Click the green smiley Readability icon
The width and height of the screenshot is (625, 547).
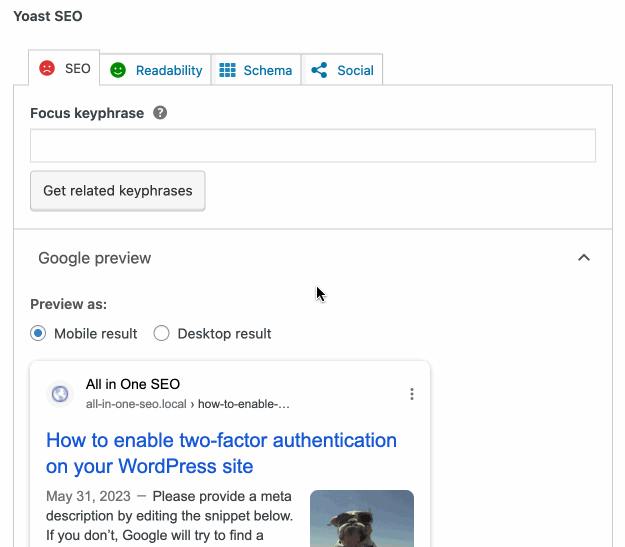pyautogui.click(x=118, y=70)
